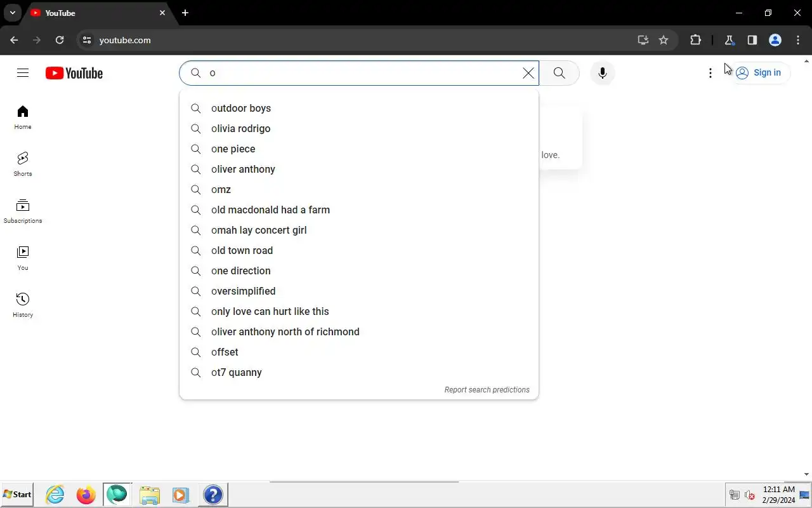Select the "oliver anthony" suggestion
Screen dimensions: 812x508
coord(359,169)
